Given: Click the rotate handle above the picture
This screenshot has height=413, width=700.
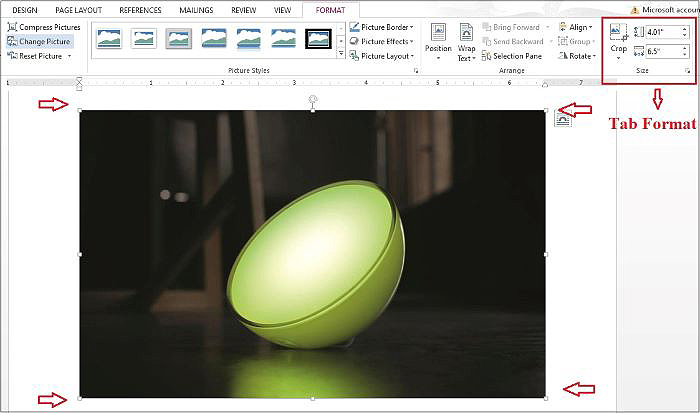Looking at the screenshot, I should click(313, 99).
